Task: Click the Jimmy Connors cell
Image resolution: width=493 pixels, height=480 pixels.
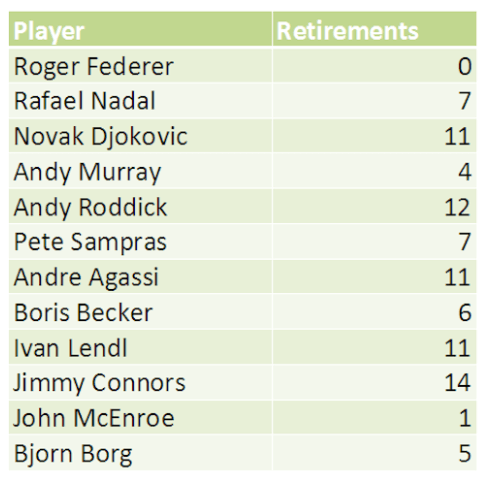Action: pyautogui.click(x=140, y=382)
